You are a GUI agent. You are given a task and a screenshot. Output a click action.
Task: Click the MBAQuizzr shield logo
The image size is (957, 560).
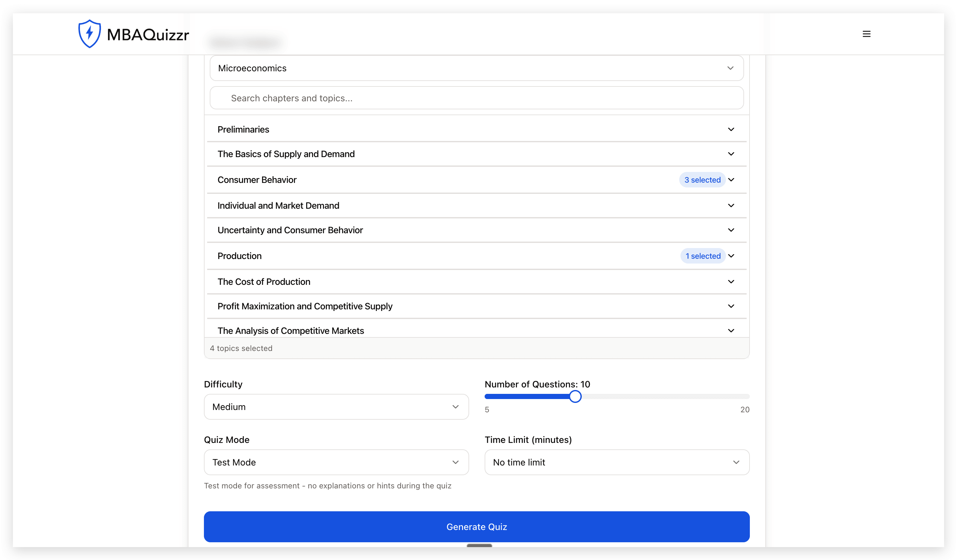coord(90,34)
